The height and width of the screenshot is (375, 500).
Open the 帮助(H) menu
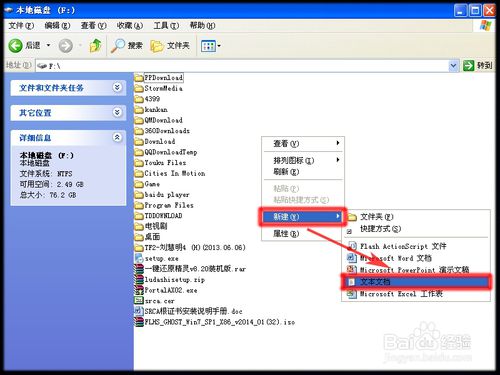(202, 25)
